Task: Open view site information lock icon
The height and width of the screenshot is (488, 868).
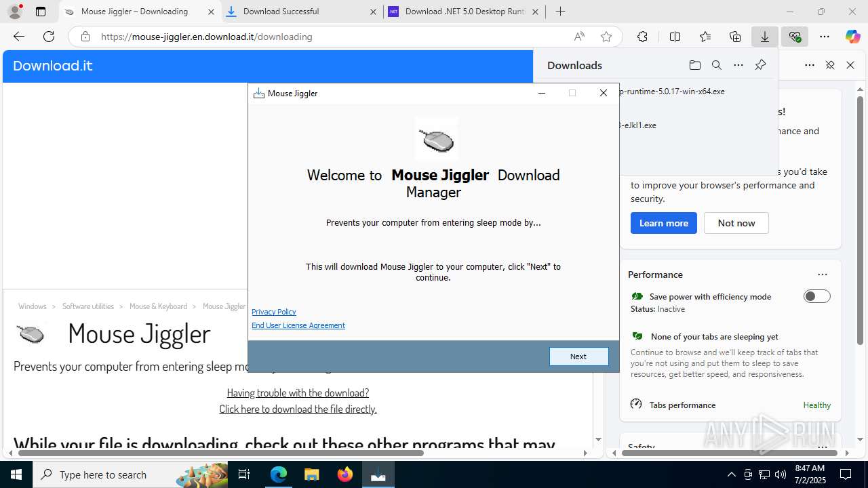Action: coord(85,37)
